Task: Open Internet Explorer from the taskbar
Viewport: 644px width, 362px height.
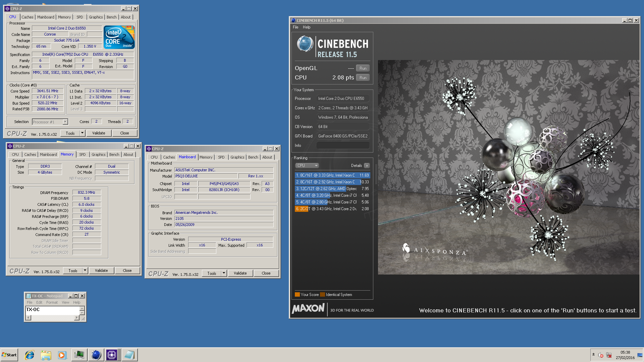Action: point(30,355)
